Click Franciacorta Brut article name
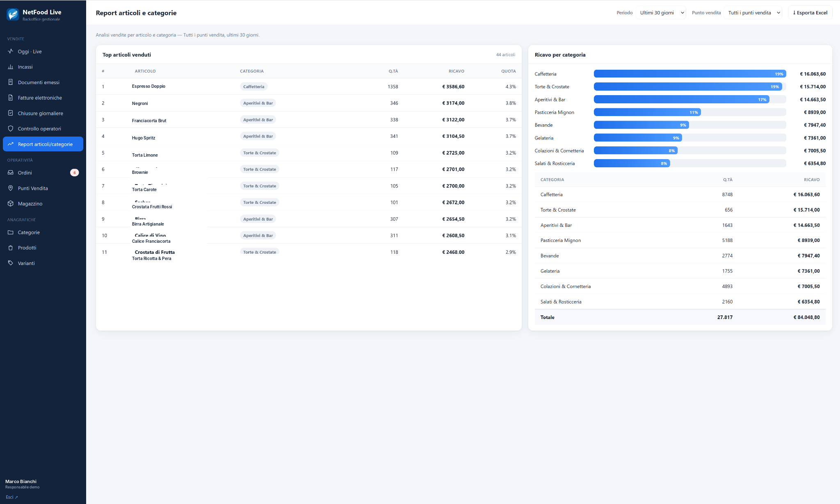This screenshot has width=840, height=504. (149, 121)
